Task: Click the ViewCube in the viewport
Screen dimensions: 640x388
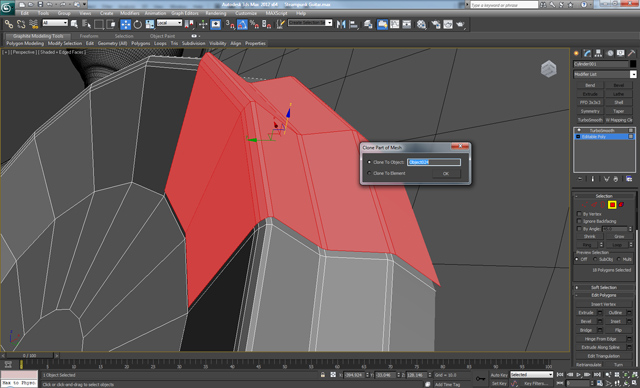Action: click(x=549, y=69)
